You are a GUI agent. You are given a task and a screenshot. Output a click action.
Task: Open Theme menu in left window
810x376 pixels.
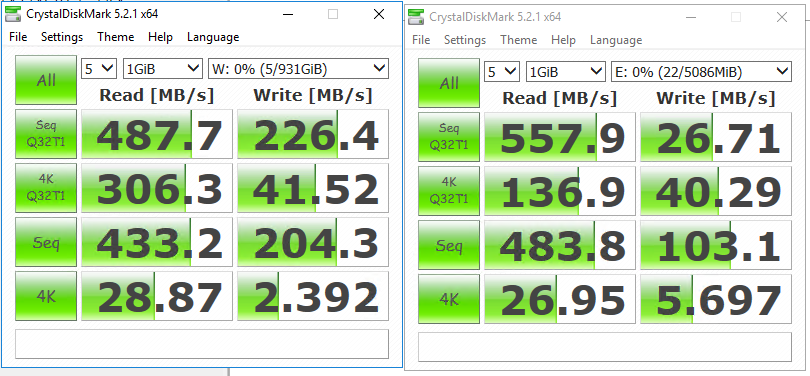(116, 37)
